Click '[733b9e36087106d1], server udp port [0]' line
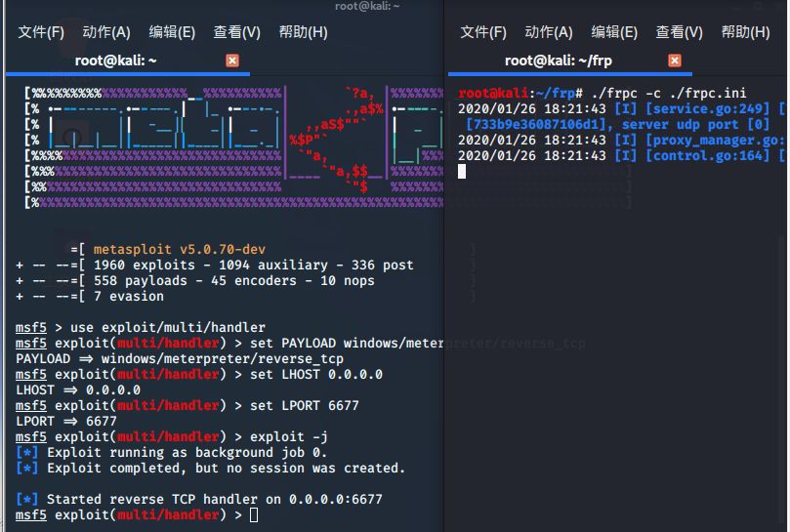Image resolution: width=790 pixels, height=532 pixels. point(618,124)
